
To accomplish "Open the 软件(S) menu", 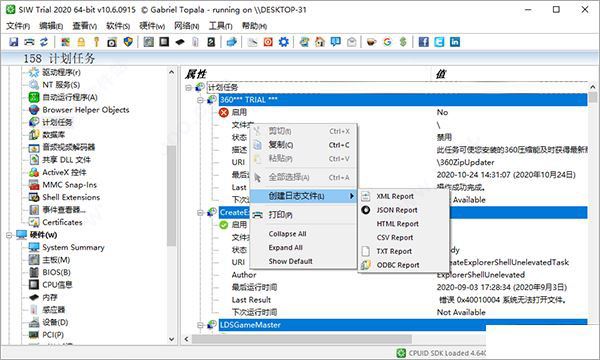I will [118, 26].
